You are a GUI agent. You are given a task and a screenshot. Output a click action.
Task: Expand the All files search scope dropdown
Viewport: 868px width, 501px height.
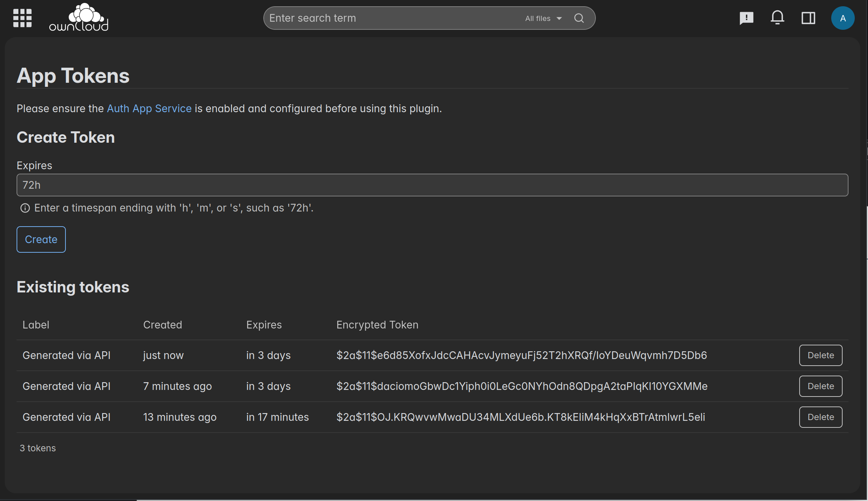(x=538, y=18)
